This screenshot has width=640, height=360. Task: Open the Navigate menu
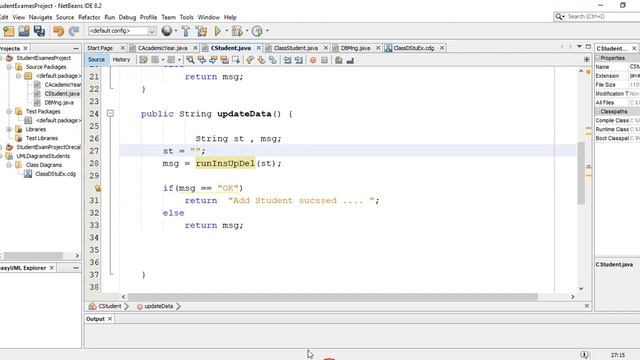click(x=40, y=17)
